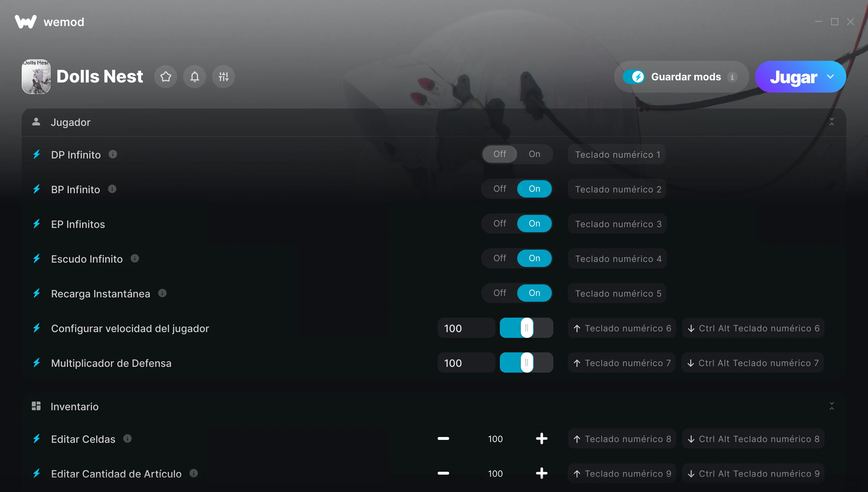868x492 pixels.
Task: Turn on DP Infinito
Action: pyautogui.click(x=535, y=154)
